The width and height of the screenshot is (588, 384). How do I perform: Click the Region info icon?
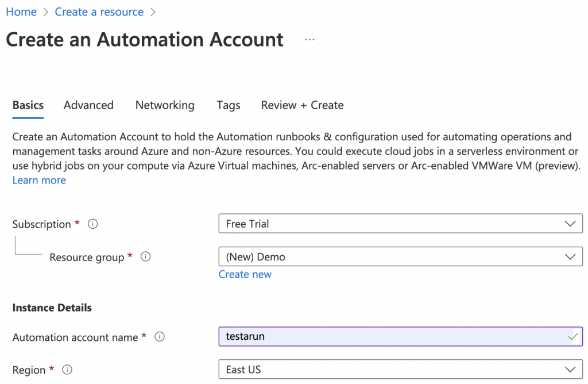point(67,370)
